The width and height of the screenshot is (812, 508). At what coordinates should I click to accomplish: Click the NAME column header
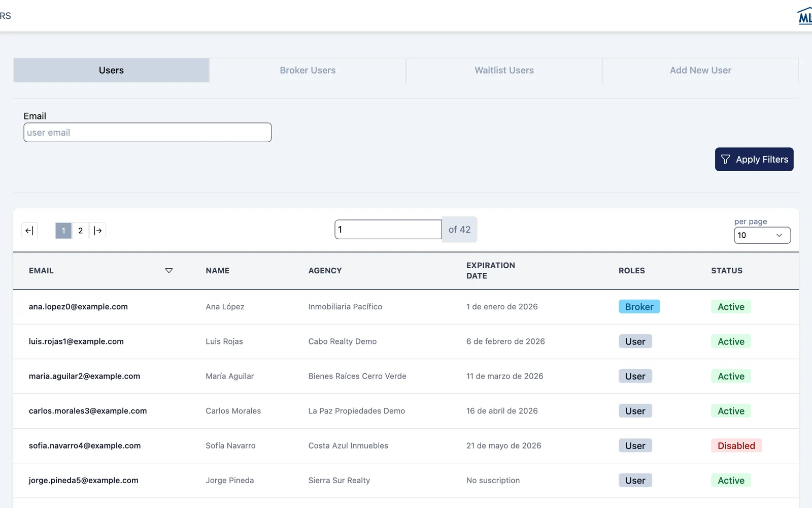(x=217, y=271)
